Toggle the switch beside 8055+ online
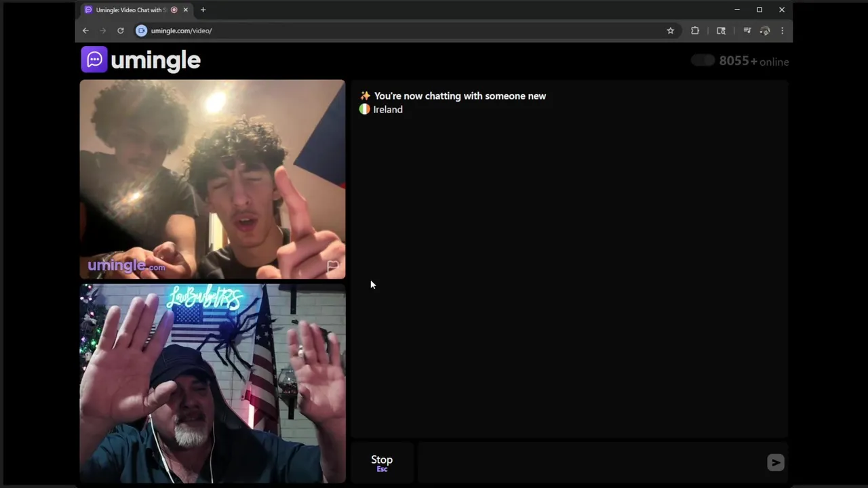 (x=703, y=60)
